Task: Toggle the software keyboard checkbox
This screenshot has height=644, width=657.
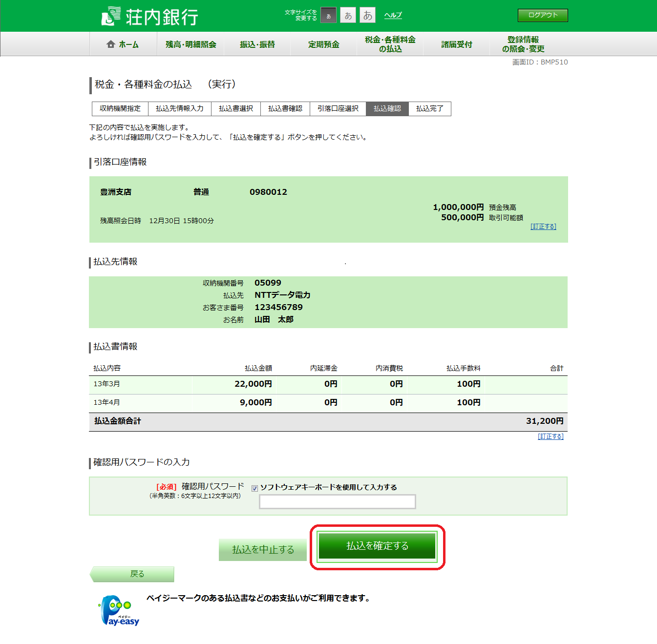Action: [254, 488]
